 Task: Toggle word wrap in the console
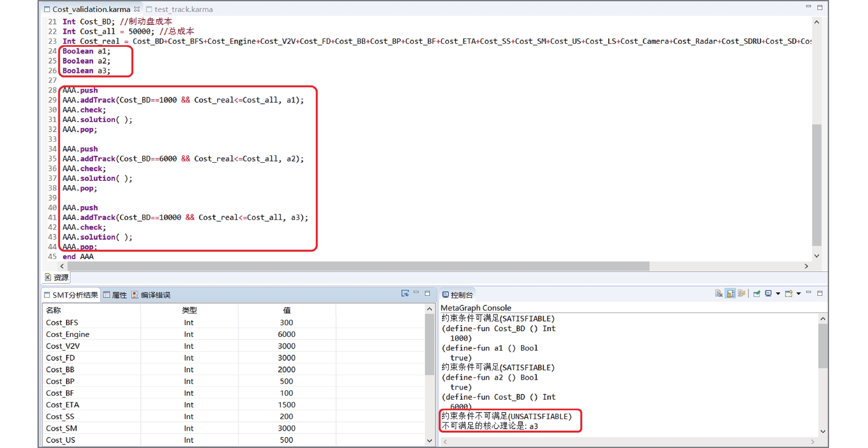tap(741, 294)
